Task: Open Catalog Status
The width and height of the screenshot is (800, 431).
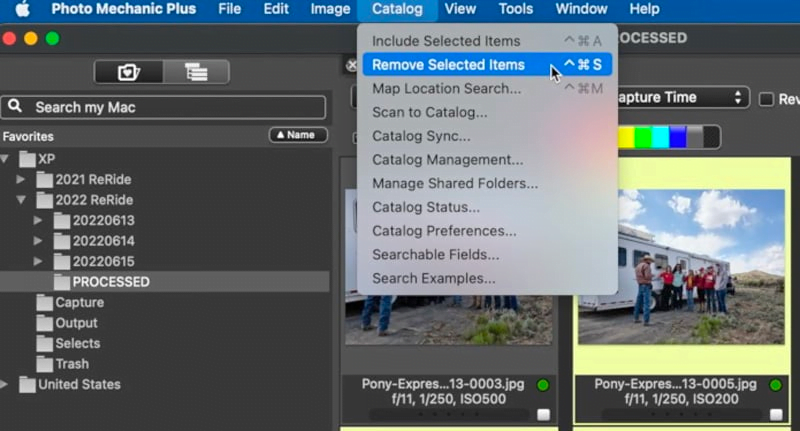Action: tap(487, 207)
